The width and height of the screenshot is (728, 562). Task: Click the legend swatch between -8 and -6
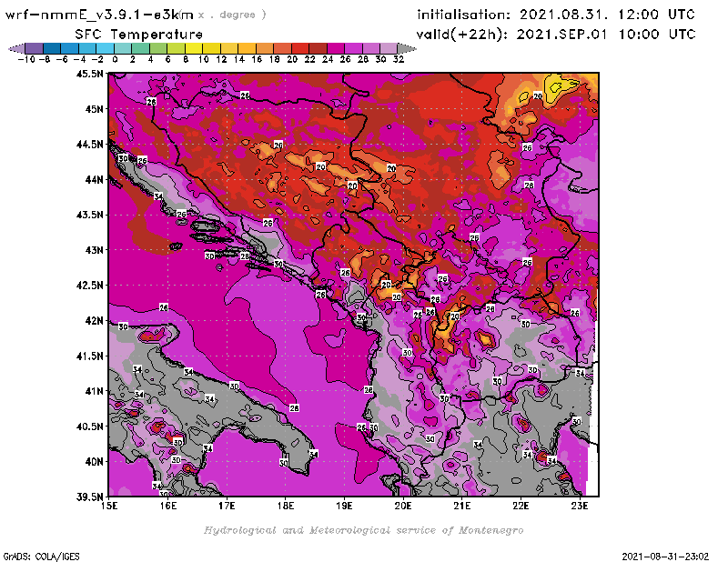(x=52, y=48)
